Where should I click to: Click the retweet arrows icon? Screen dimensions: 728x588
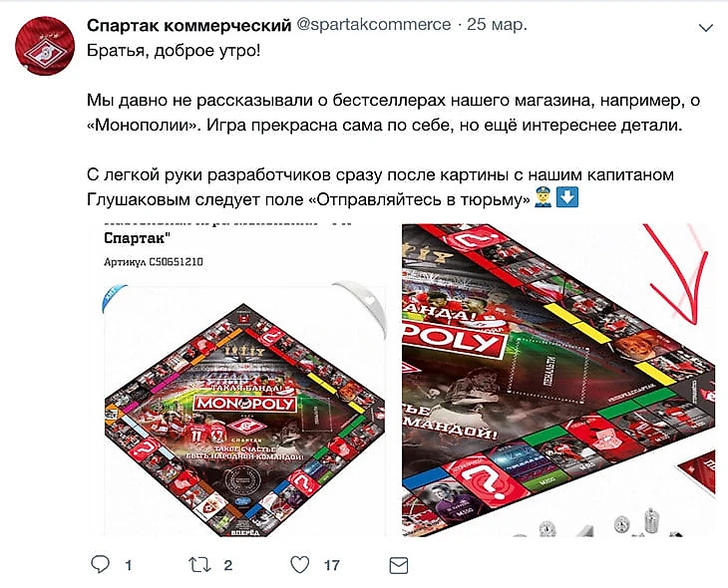(x=199, y=565)
